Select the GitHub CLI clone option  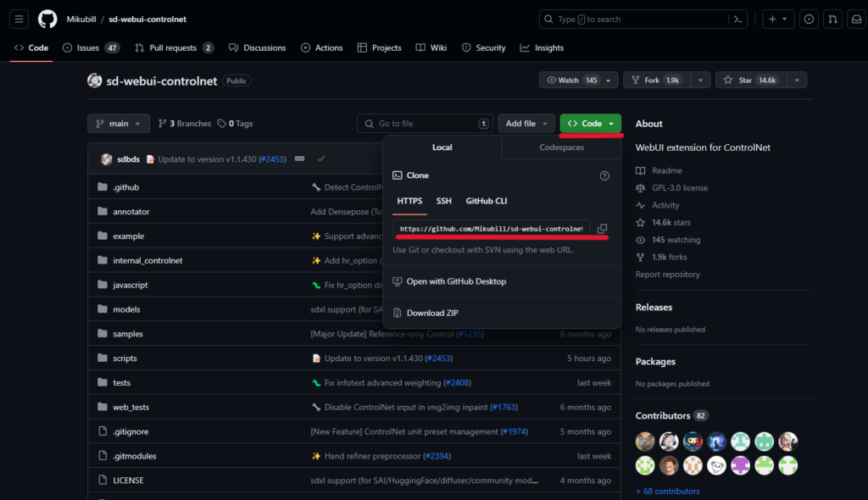486,201
